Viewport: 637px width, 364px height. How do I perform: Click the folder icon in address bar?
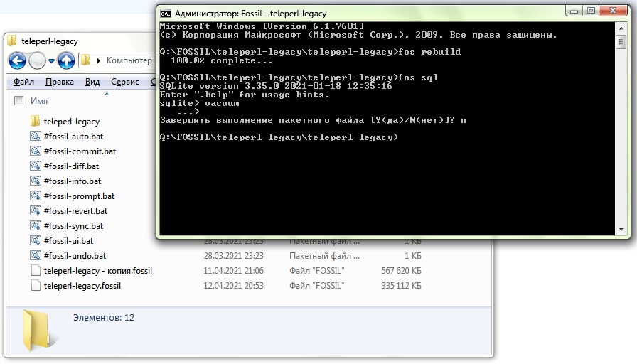[85, 60]
